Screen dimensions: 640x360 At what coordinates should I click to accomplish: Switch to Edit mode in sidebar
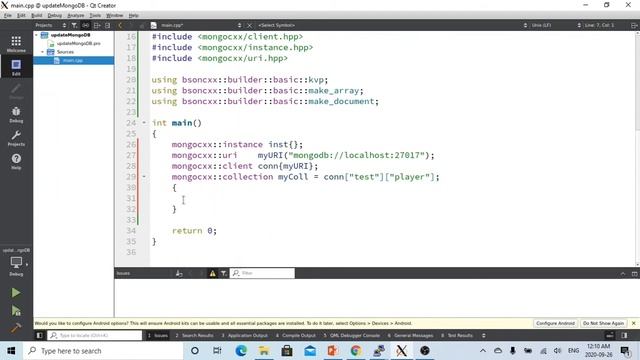pos(16,67)
